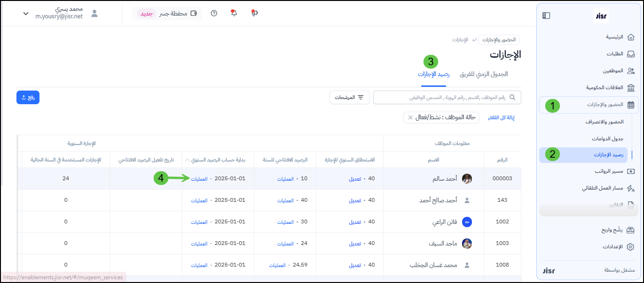Click the blue رفع upload button
This screenshot has width=644, height=283.
(x=28, y=98)
